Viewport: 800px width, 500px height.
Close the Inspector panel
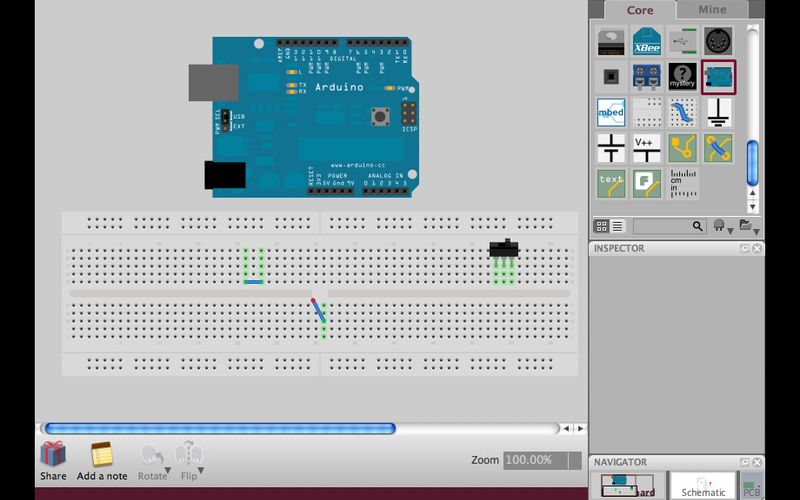[757, 248]
